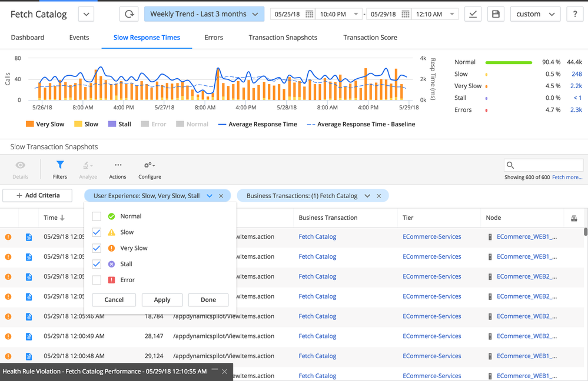Switch to the Errors tab
The image size is (588, 381).
coord(214,38)
